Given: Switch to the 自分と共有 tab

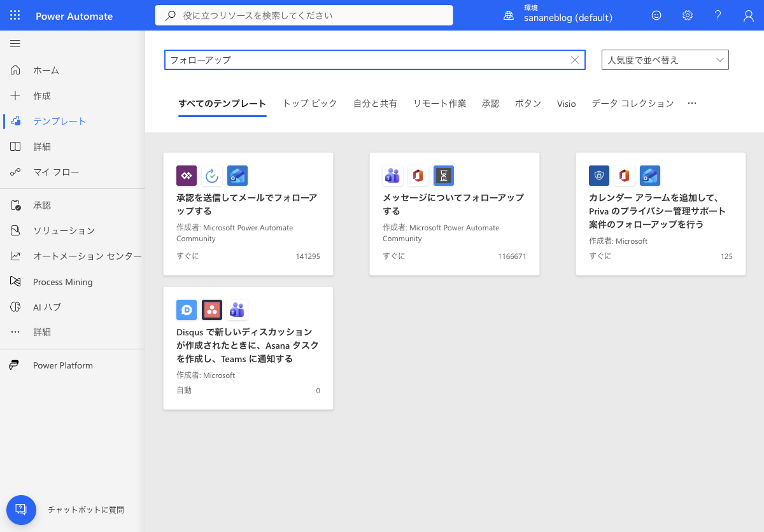Looking at the screenshot, I should click(x=375, y=103).
